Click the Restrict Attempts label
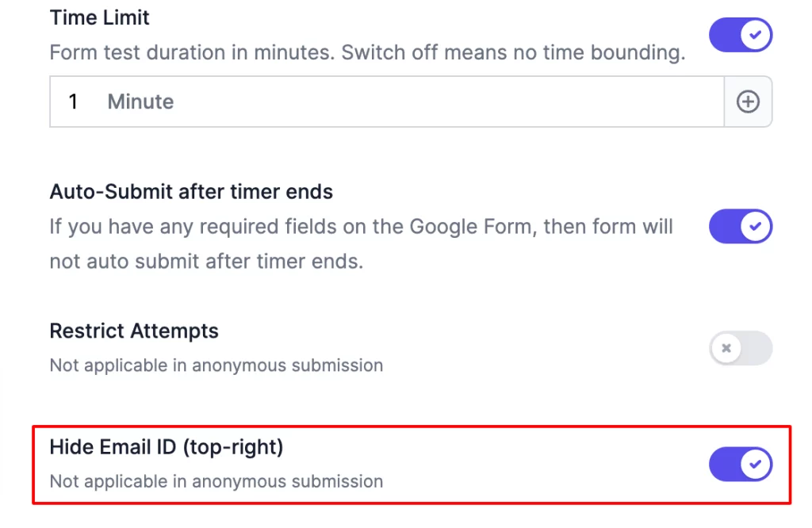This screenshot has width=812, height=528. click(133, 331)
